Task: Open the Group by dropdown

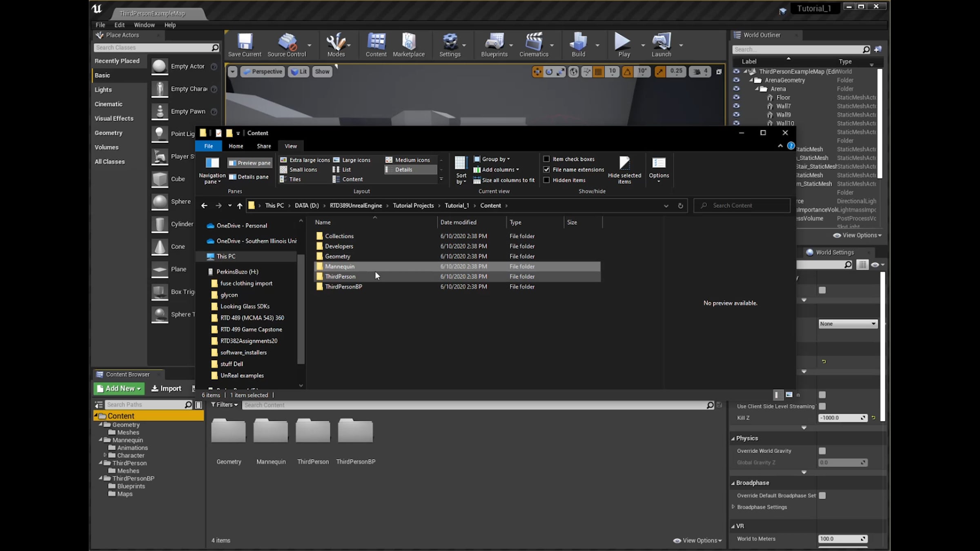Action: tap(495, 159)
